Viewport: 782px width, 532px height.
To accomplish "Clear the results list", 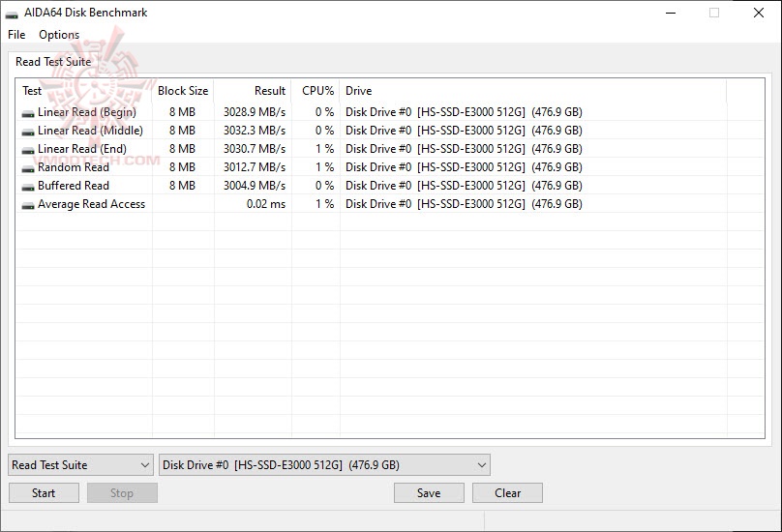I will click(x=507, y=492).
